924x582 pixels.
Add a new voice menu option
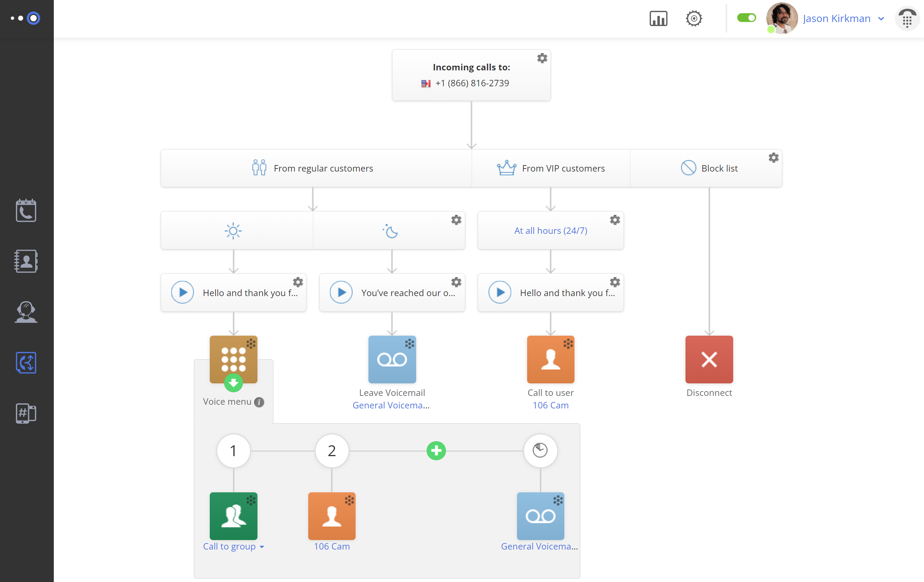tap(436, 450)
